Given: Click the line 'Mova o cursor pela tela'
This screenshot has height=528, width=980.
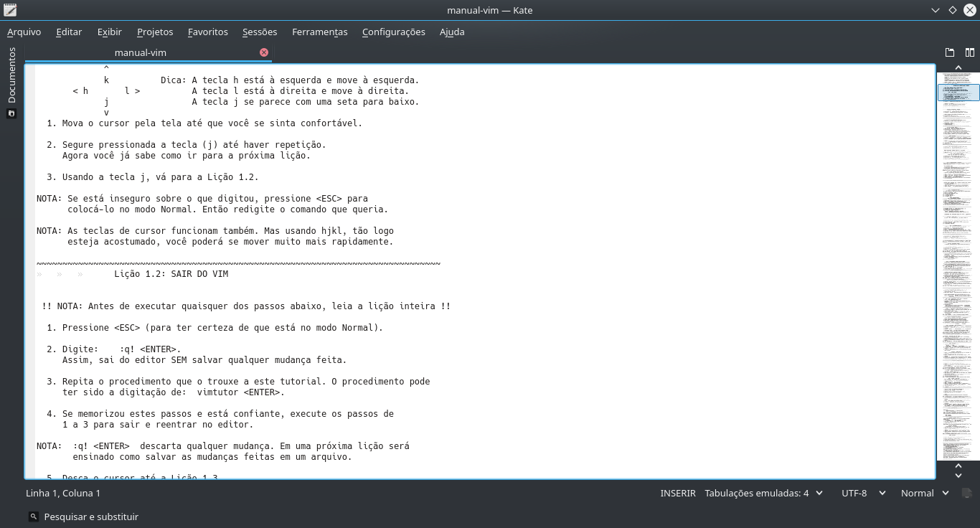Looking at the screenshot, I should tap(212, 123).
